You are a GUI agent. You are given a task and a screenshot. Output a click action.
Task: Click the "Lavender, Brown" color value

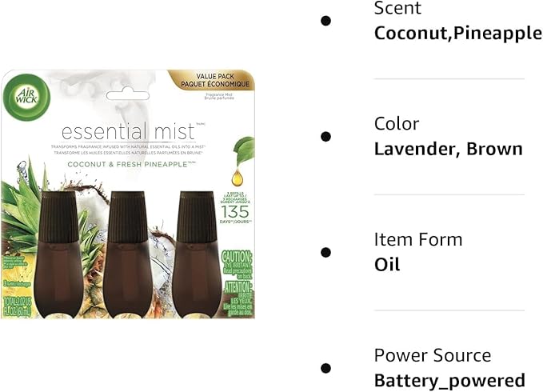coord(449,149)
